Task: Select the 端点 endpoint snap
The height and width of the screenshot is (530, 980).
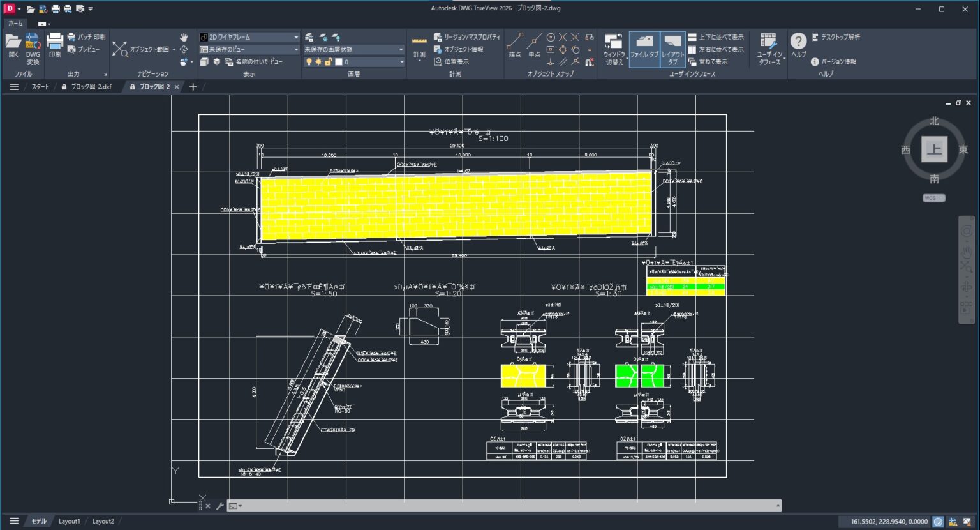Action: (x=515, y=46)
